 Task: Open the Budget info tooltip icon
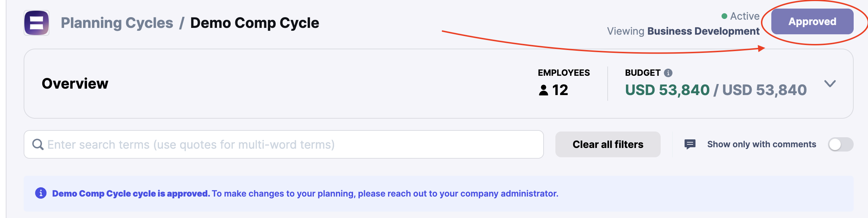(668, 73)
